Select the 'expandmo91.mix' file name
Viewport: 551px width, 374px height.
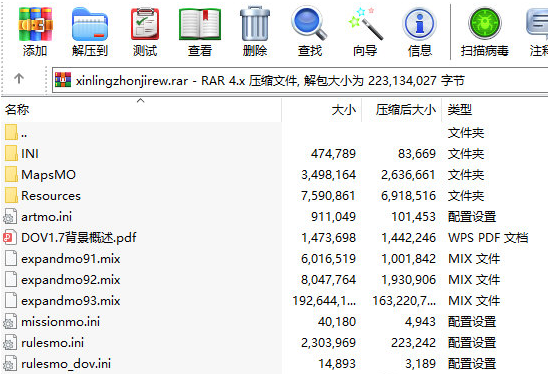(x=71, y=259)
